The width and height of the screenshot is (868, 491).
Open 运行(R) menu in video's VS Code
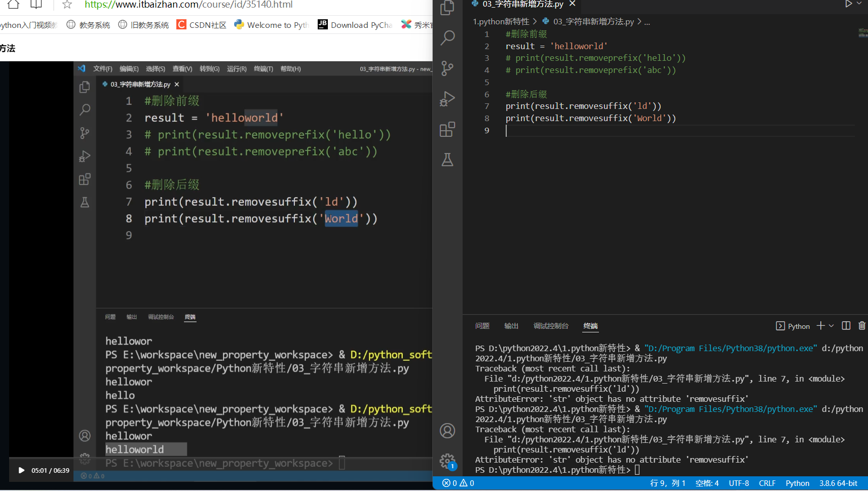pyautogui.click(x=237, y=69)
